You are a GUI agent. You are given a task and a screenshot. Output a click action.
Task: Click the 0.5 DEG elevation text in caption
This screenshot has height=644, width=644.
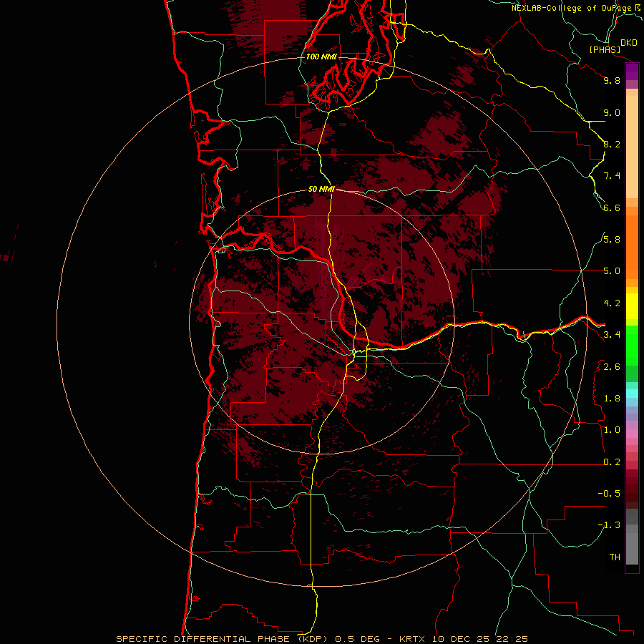(x=356, y=639)
